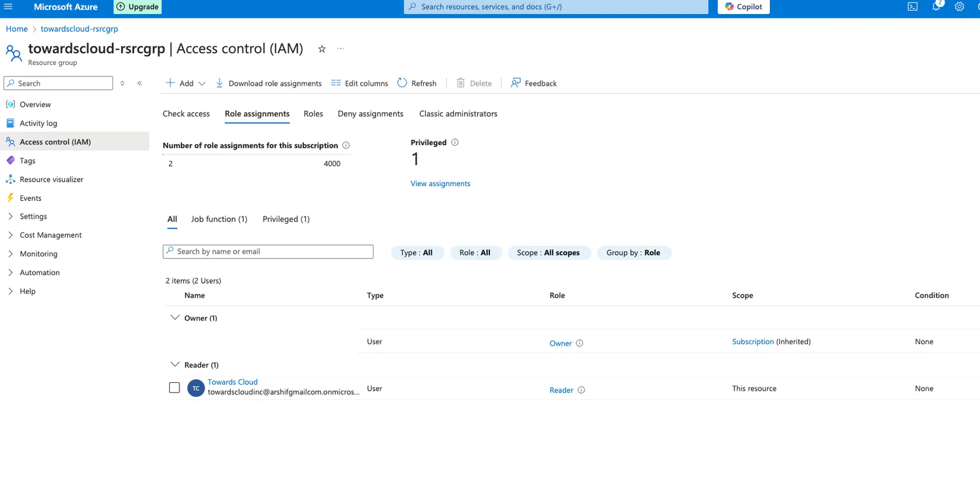Click the sidebar expand/collapse-all arrows icon
The height and width of the screenshot is (490, 980).
click(x=123, y=83)
